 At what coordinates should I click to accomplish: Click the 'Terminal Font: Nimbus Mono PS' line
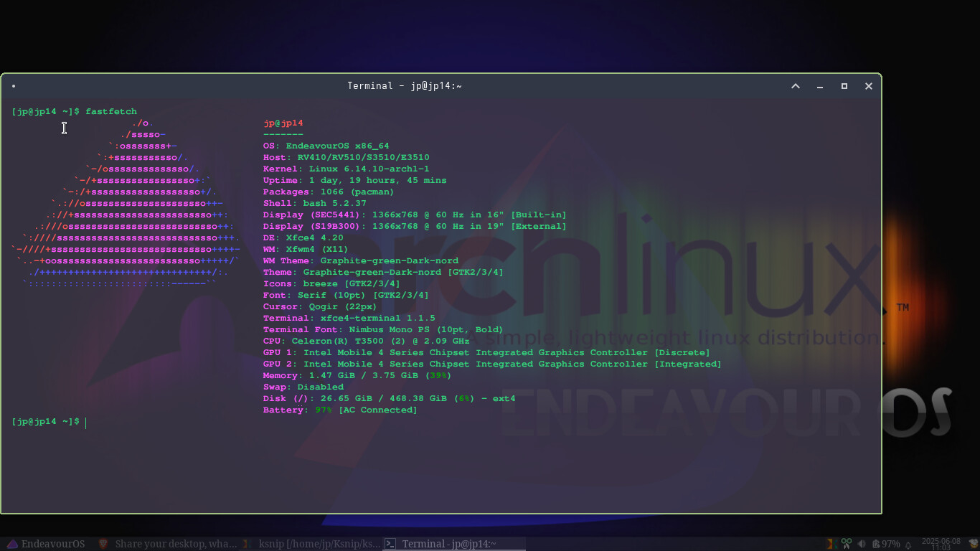tap(383, 329)
